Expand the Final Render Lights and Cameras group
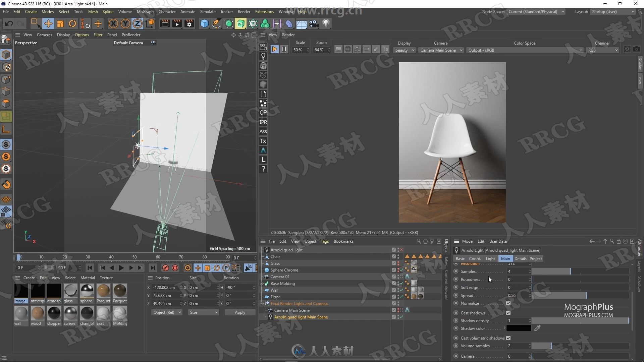 (x=261, y=304)
